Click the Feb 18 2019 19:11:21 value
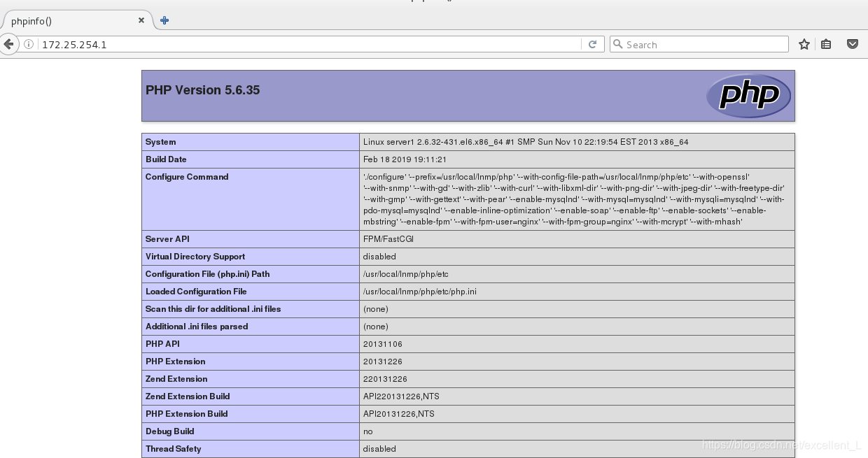 click(x=405, y=159)
